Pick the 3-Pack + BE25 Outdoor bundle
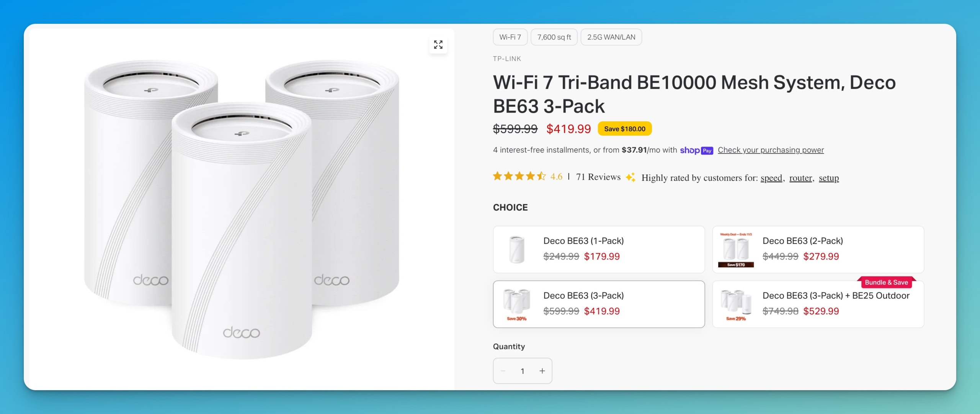The height and width of the screenshot is (414, 980). (818, 304)
